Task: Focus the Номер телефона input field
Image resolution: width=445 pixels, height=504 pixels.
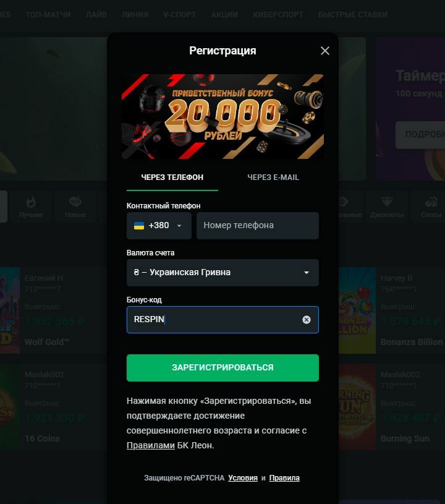Action: [258, 226]
